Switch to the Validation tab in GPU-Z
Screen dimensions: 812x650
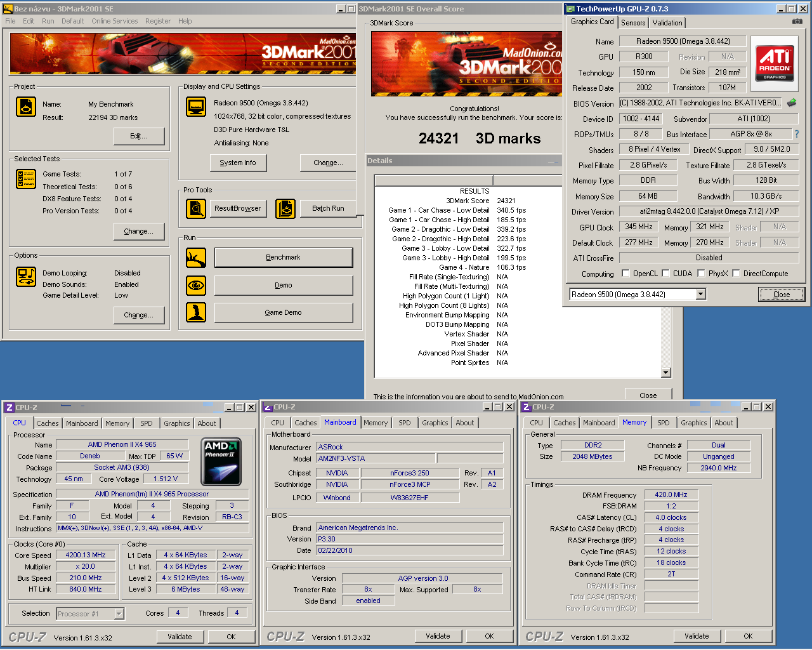pyautogui.click(x=667, y=23)
